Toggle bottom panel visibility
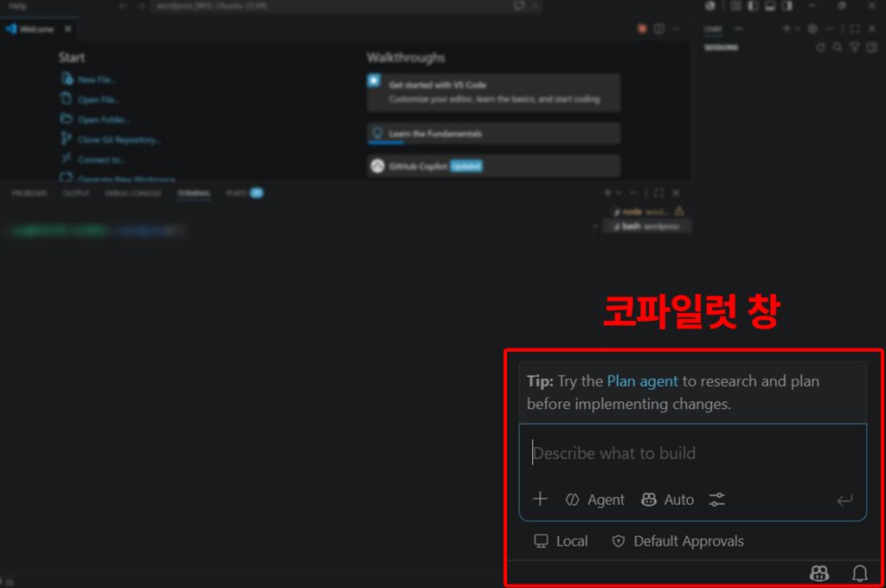Image resolution: width=886 pixels, height=588 pixels. point(769,6)
